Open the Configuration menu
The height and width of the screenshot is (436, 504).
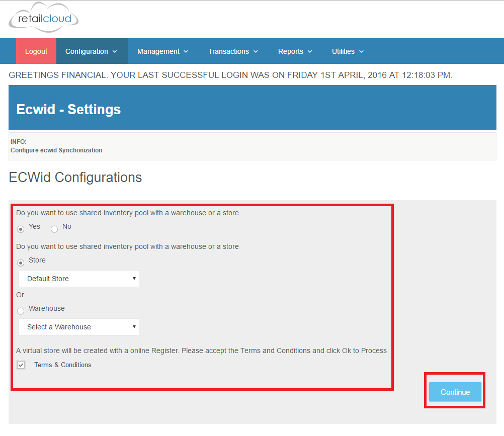click(92, 51)
